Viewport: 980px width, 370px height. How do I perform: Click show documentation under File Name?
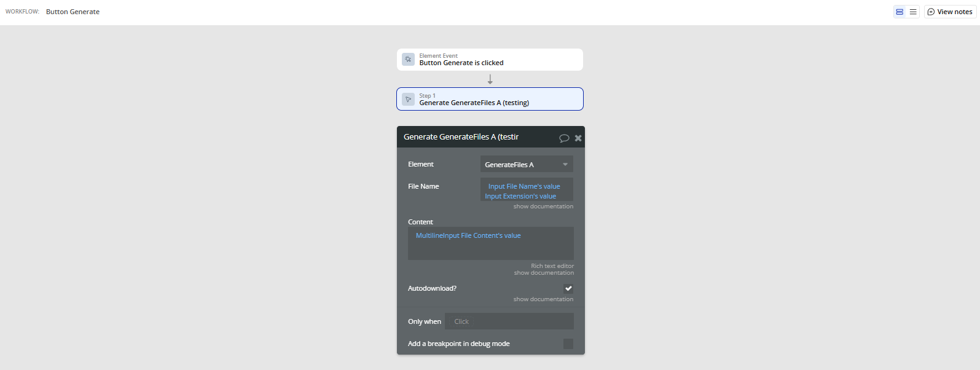point(543,207)
